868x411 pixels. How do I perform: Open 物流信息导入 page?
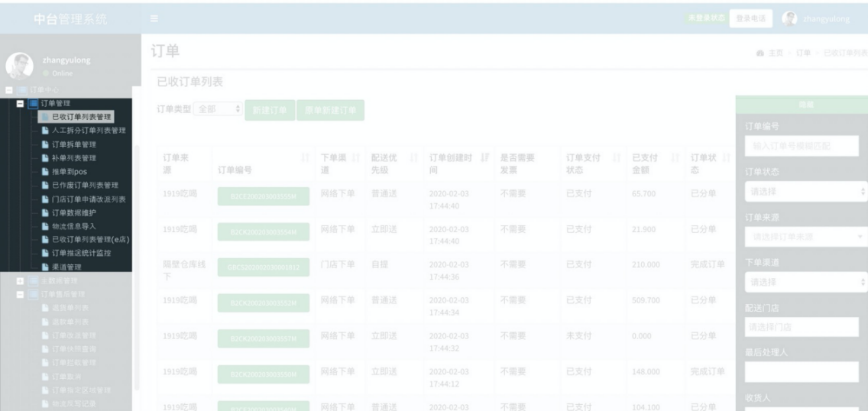tap(73, 226)
